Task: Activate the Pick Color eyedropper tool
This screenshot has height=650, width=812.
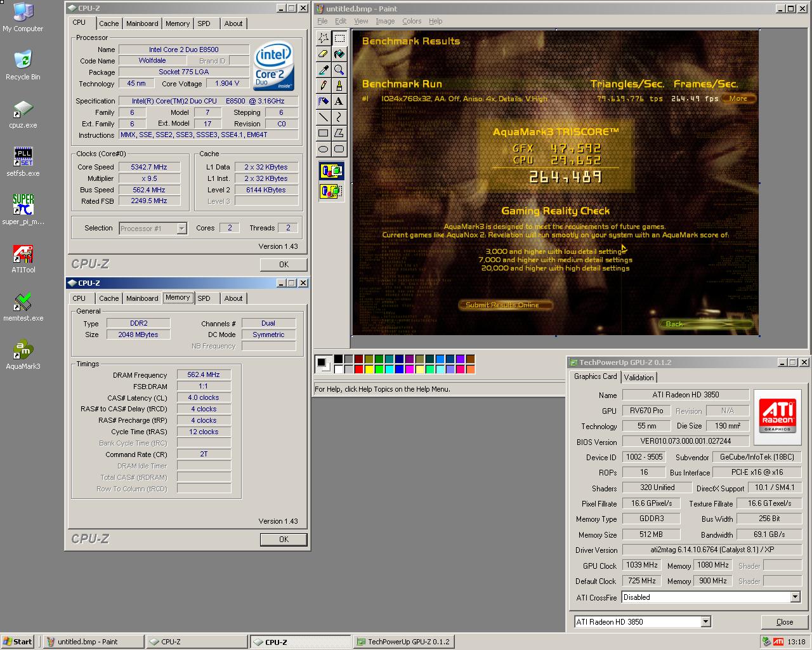Action: pyautogui.click(x=324, y=70)
